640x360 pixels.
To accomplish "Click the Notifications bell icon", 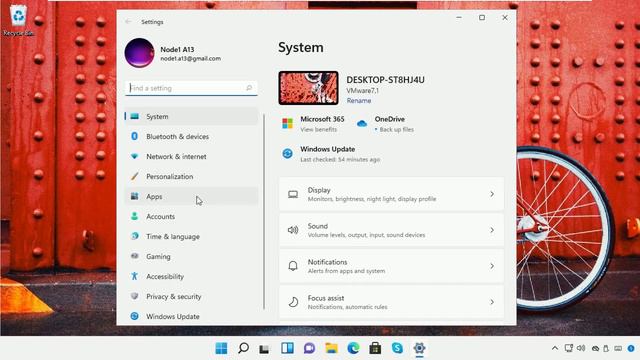I will pyautogui.click(x=293, y=266).
